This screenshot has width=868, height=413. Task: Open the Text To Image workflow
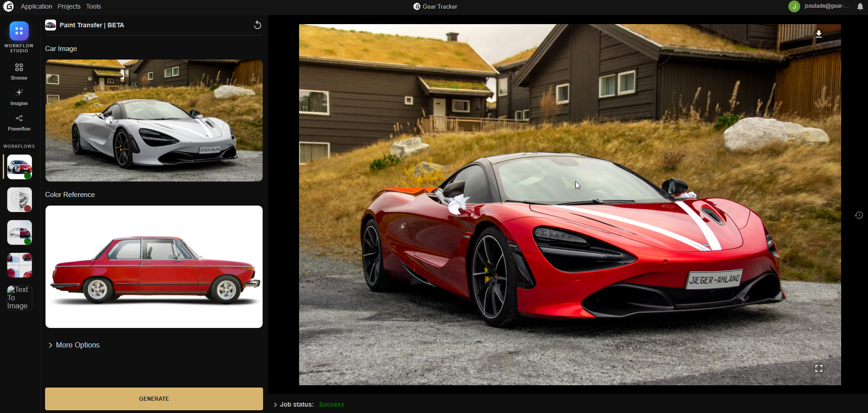tap(20, 298)
